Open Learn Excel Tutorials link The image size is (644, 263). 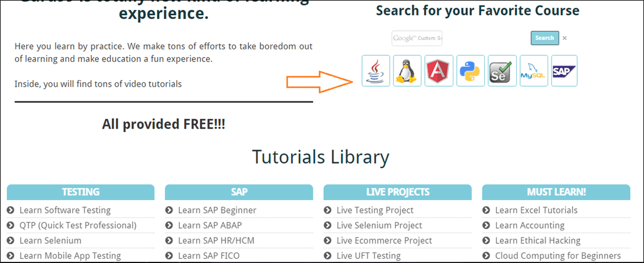pos(536,210)
